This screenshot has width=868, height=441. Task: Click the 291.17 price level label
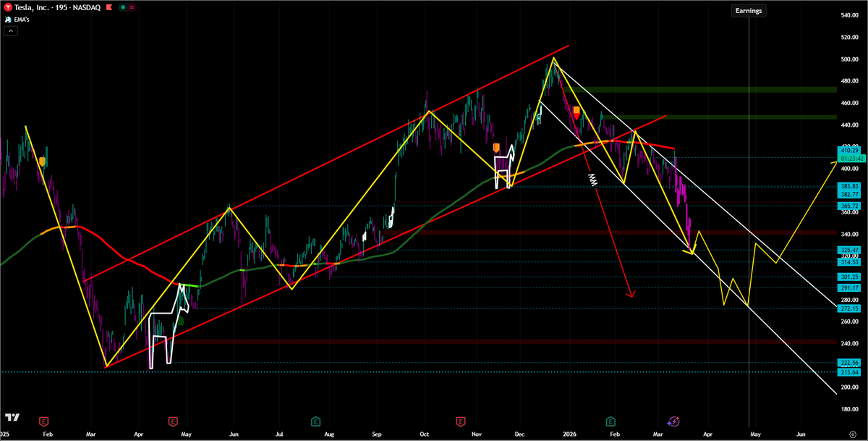(x=848, y=287)
